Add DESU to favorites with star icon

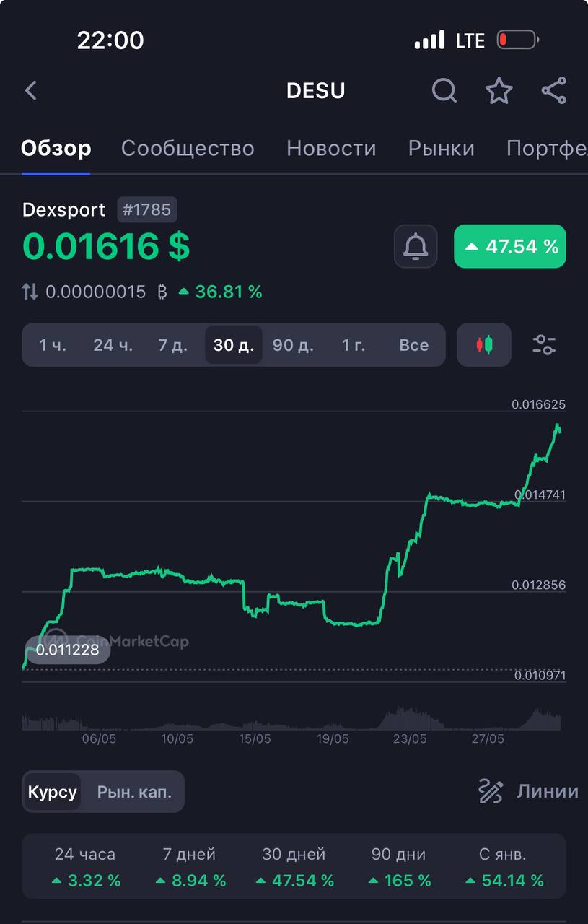(499, 91)
